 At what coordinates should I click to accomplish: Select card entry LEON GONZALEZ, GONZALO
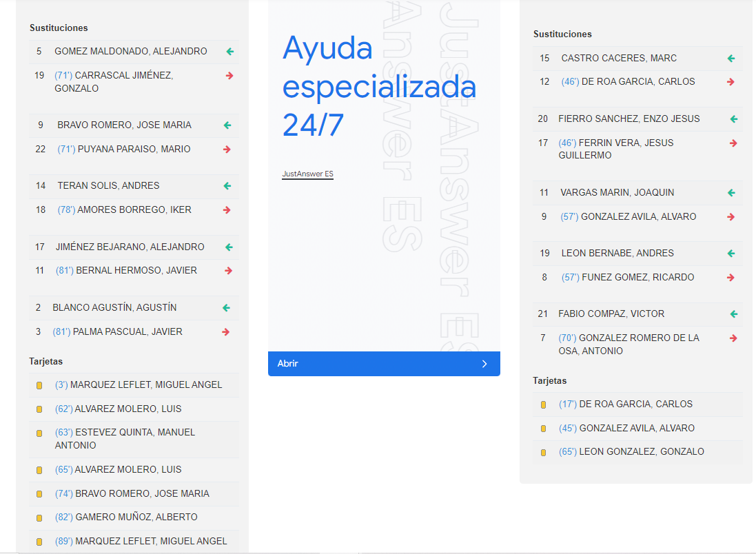click(642, 452)
